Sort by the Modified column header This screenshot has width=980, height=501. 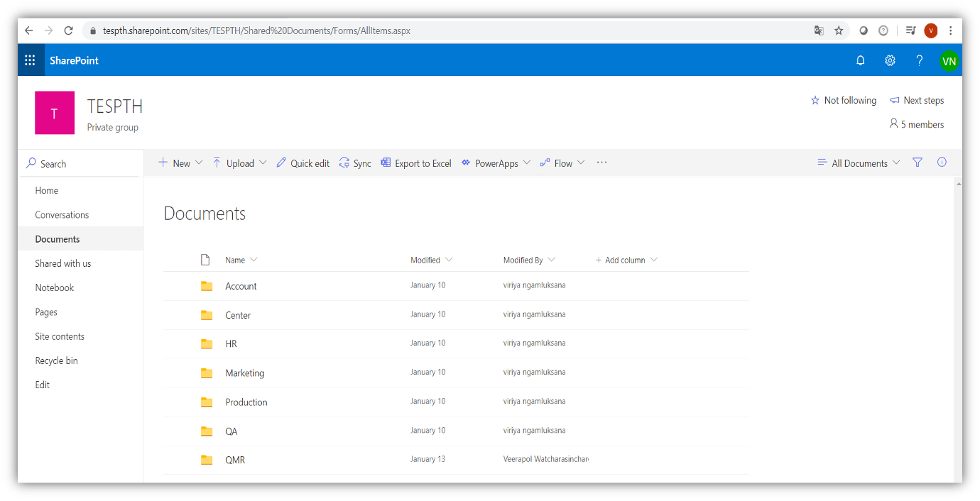[x=425, y=260]
